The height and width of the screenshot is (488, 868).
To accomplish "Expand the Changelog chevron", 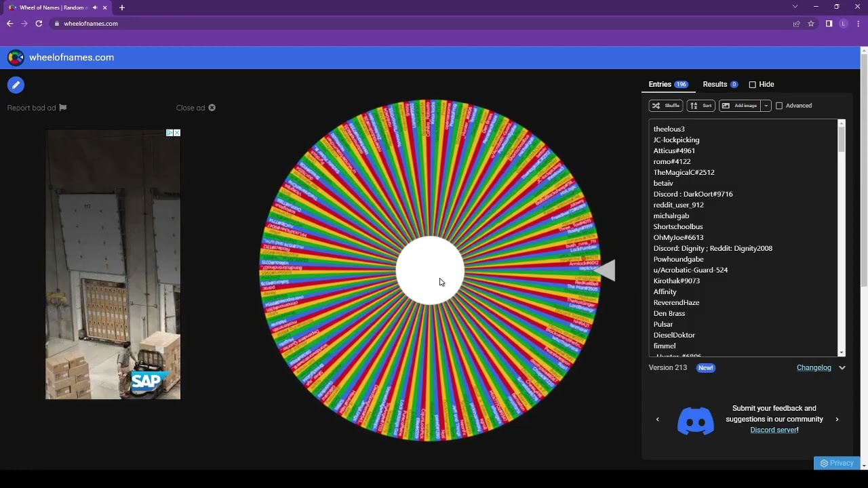I will pyautogui.click(x=842, y=368).
